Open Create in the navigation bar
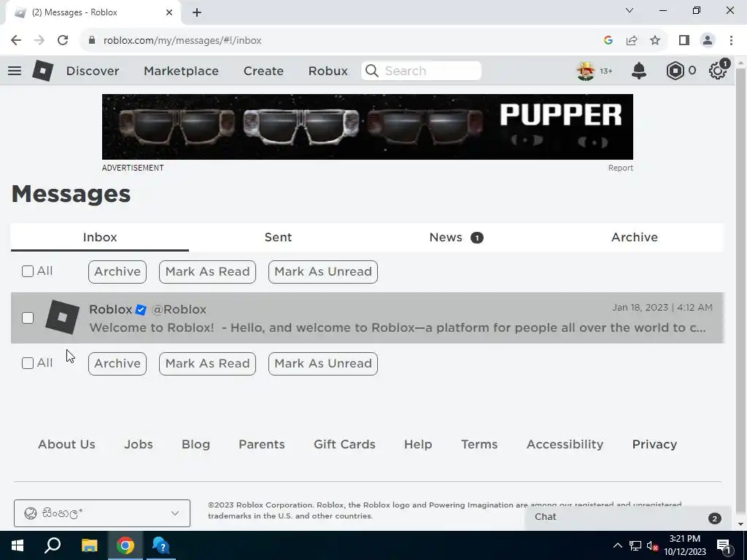 (x=263, y=71)
